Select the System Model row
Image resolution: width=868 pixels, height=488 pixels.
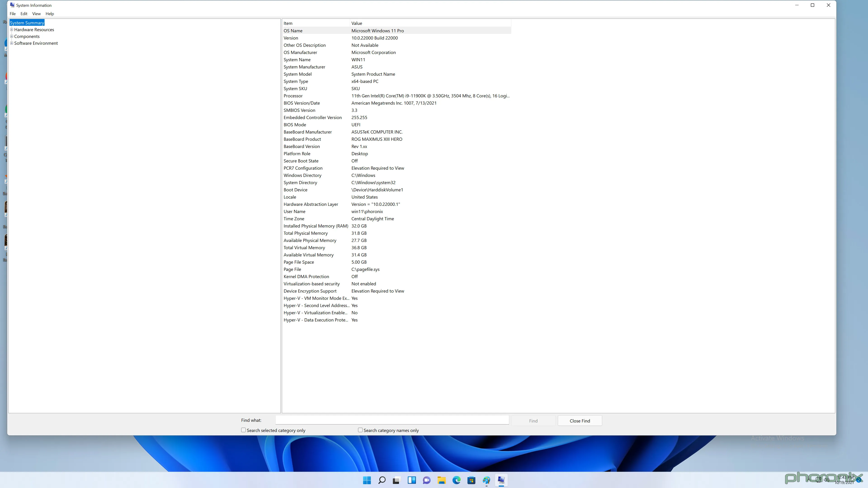[397, 74]
